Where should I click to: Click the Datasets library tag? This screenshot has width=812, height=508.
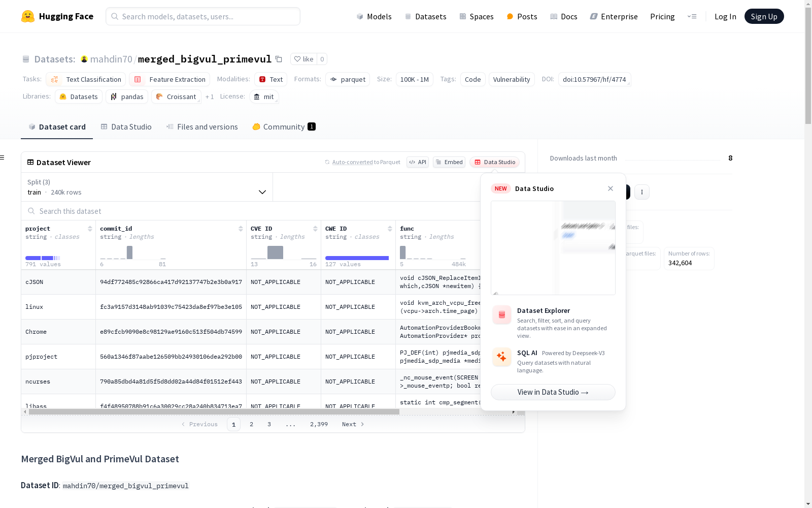click(79, 97)
